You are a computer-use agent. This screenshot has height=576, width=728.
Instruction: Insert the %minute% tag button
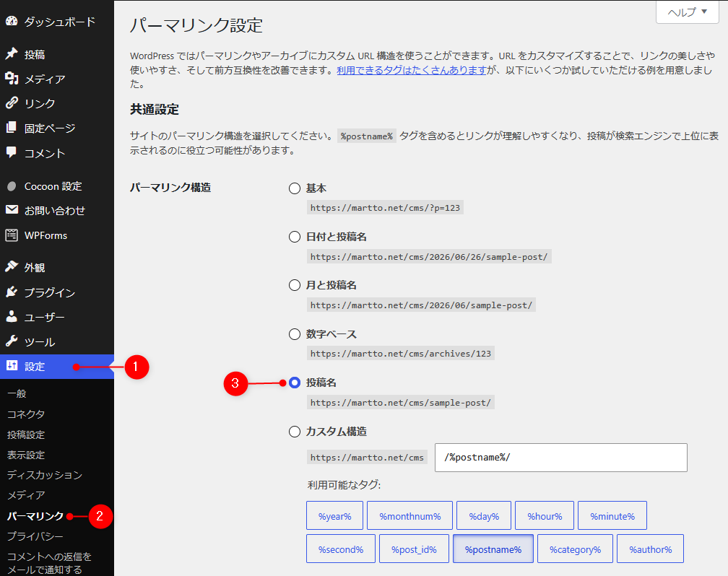(612, 515)
